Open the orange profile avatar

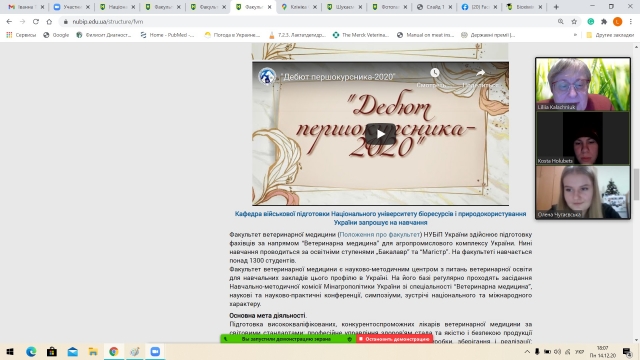coord(618,22)
